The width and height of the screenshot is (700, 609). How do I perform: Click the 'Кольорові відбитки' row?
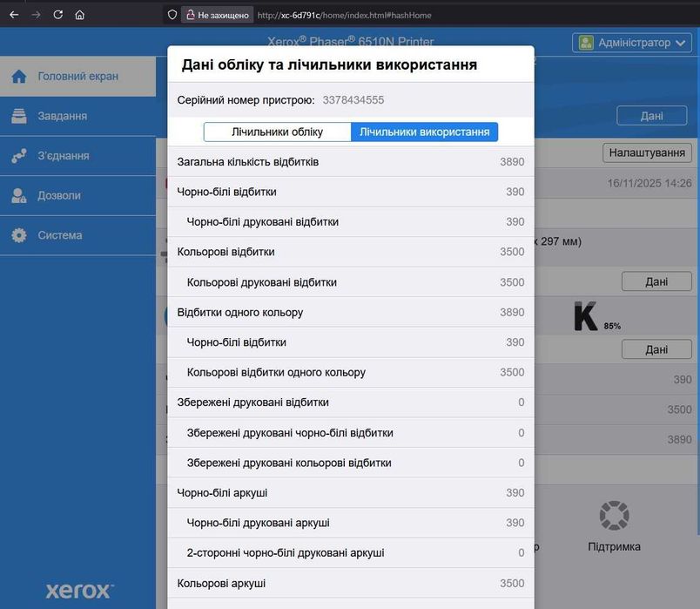pos(351,252)
